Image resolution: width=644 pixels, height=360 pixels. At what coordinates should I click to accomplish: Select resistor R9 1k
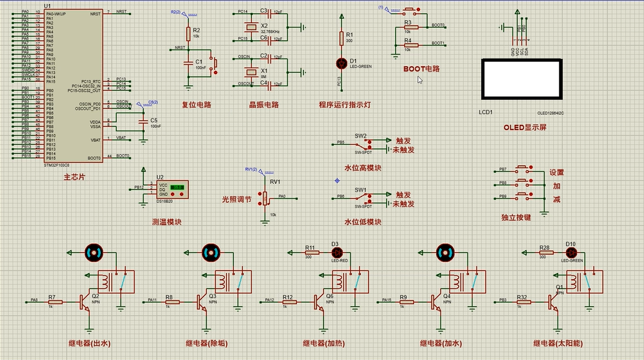[x=406, y=302]
